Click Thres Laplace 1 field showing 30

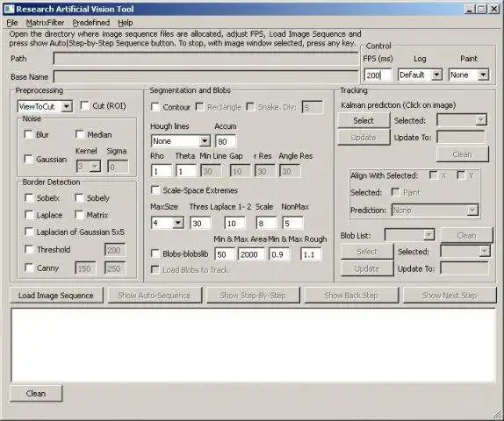[x=200, y=223]
